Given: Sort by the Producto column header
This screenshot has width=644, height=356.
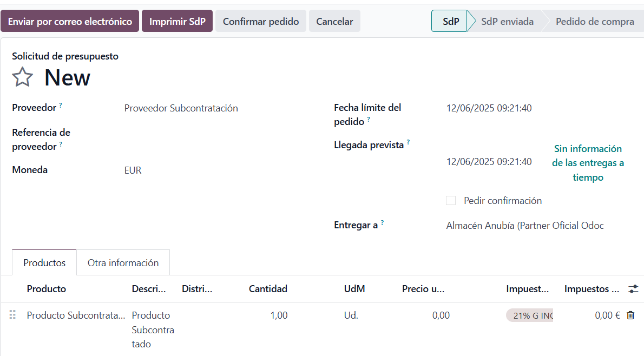Looking at the screenshot, I should click(x=47, y=289).
